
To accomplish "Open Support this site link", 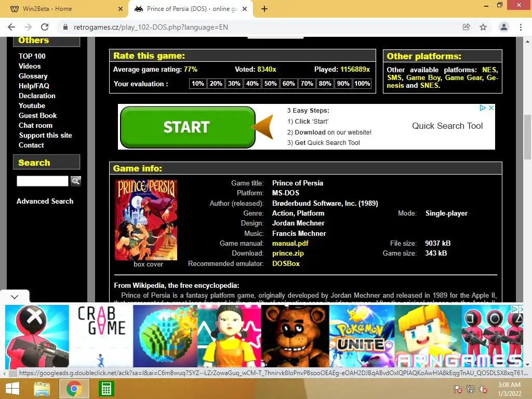I will pos(46,135).
